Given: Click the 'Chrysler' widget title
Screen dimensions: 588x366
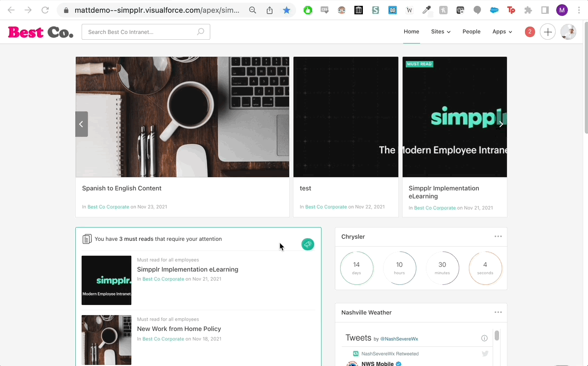Looking at the screenshot, I should (x=353, y=237).
